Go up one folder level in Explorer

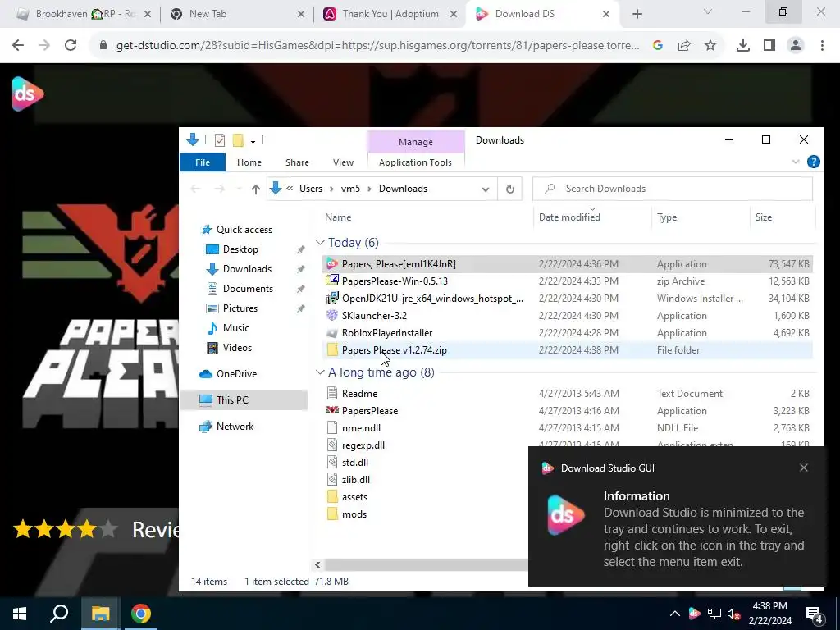[256, 189]
